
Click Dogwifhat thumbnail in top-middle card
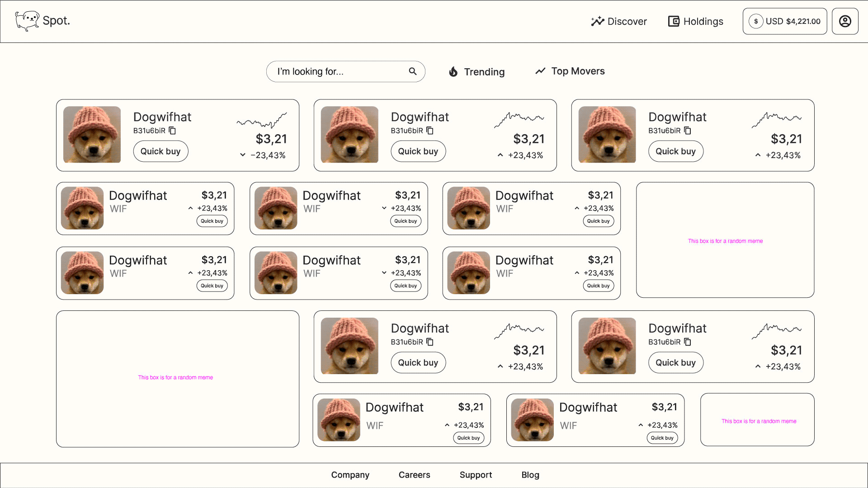coord(349,135)
